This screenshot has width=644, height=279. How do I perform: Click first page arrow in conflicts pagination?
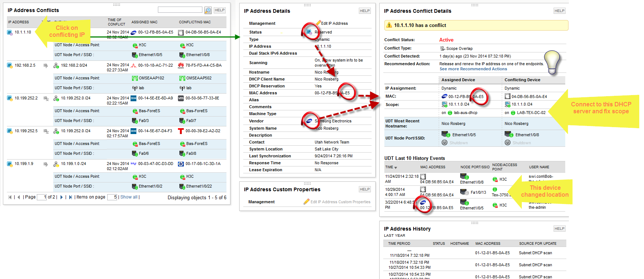[10, 197]
